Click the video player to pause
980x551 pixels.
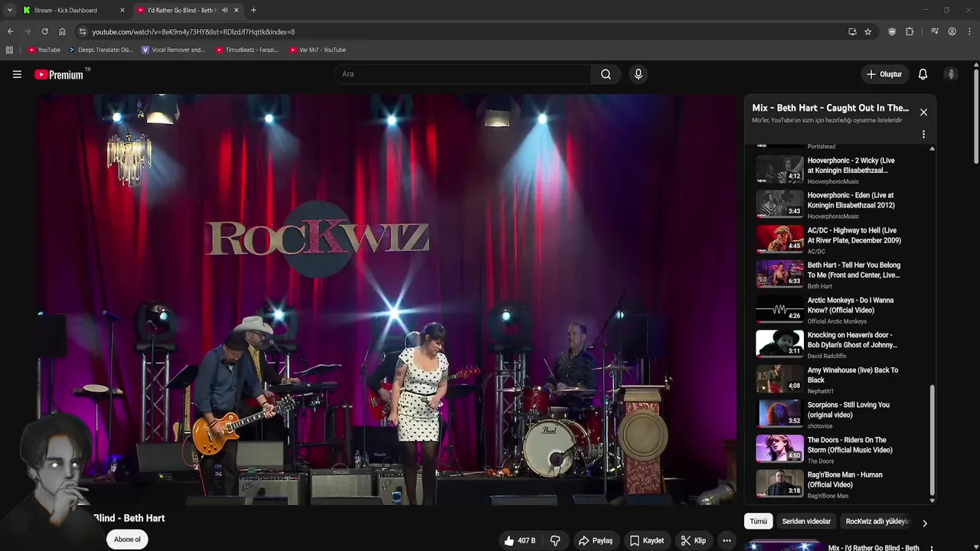tap(387, 298)
